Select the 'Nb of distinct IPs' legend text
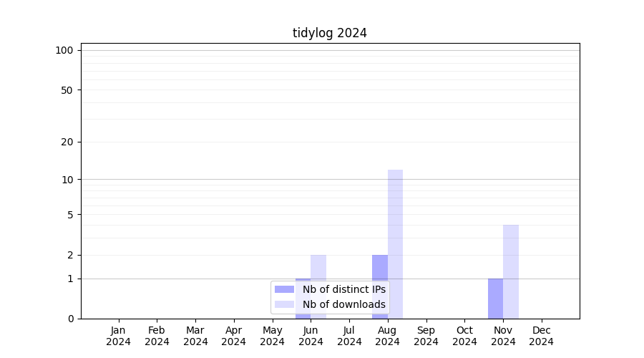 (x=343, y=289)
